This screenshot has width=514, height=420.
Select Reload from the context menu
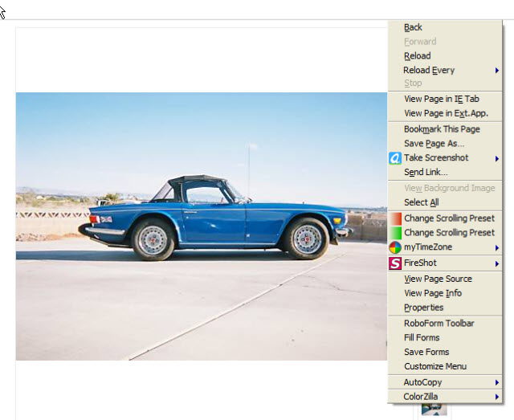(x=417, y=56)
